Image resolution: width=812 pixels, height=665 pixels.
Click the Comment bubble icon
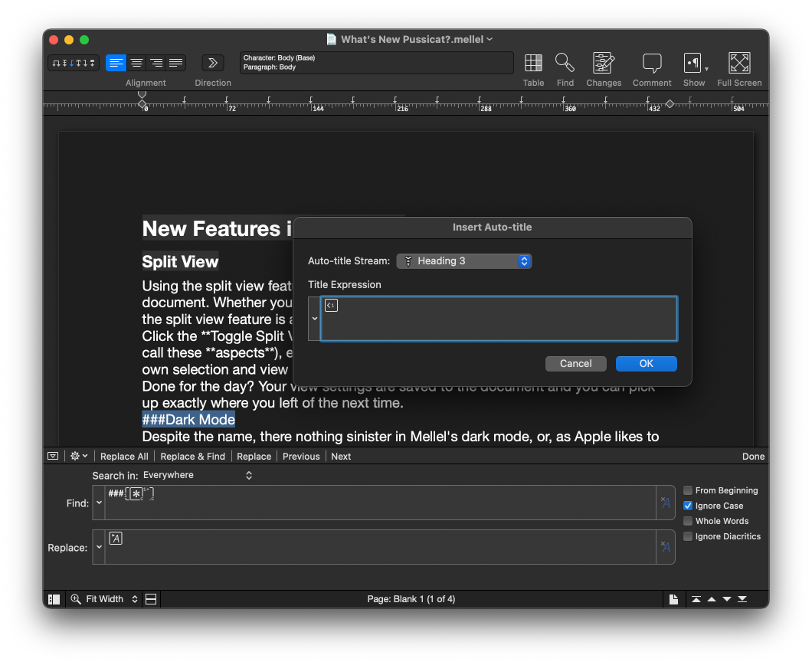(x=651, y=63)
